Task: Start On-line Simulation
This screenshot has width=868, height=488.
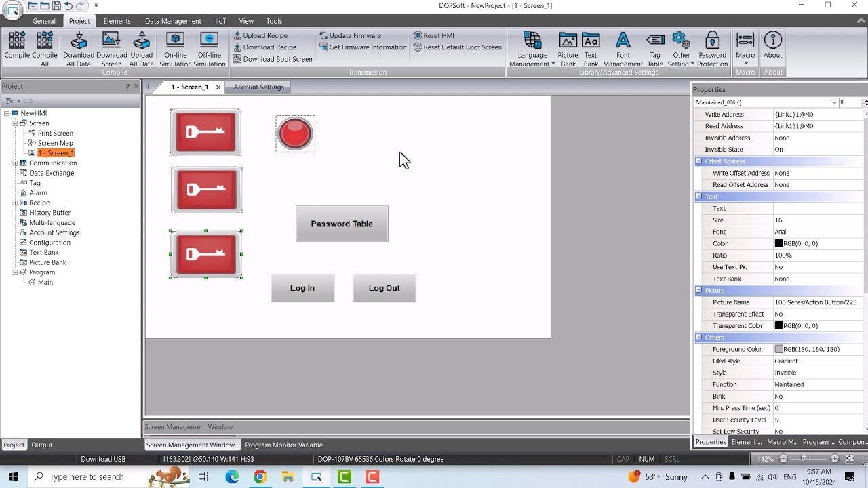Action: (x=176, y=49)
